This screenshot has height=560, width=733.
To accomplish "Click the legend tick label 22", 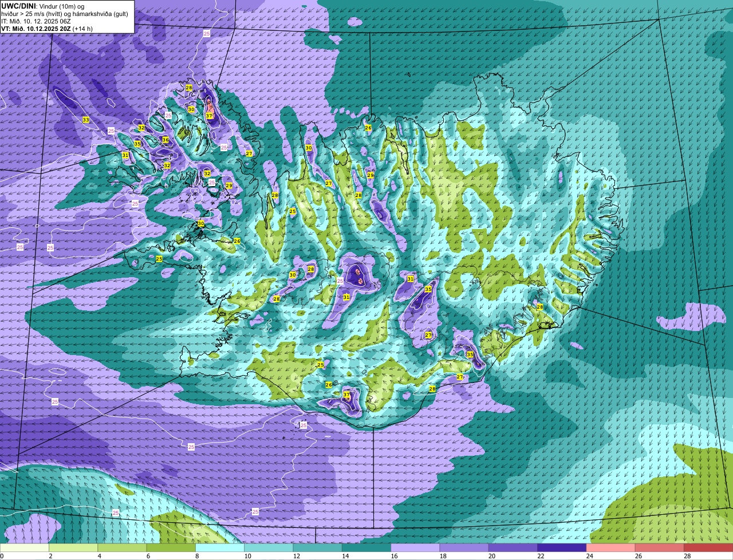I will (539, 556).
